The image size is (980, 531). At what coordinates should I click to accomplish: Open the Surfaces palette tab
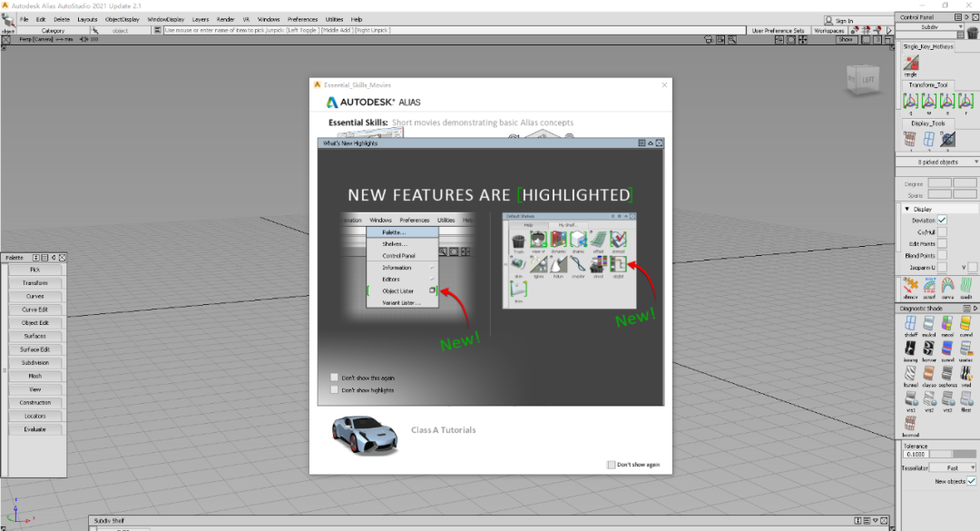35,336
